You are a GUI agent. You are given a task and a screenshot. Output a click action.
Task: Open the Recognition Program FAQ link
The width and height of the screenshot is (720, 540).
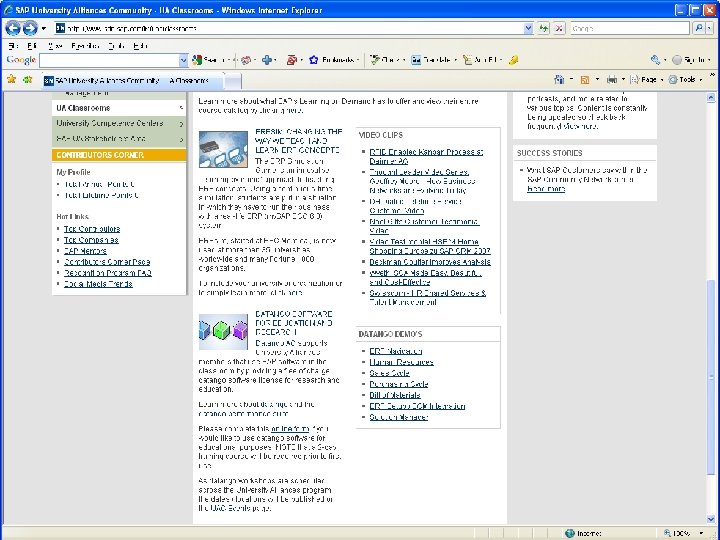(x=107, y=273)
